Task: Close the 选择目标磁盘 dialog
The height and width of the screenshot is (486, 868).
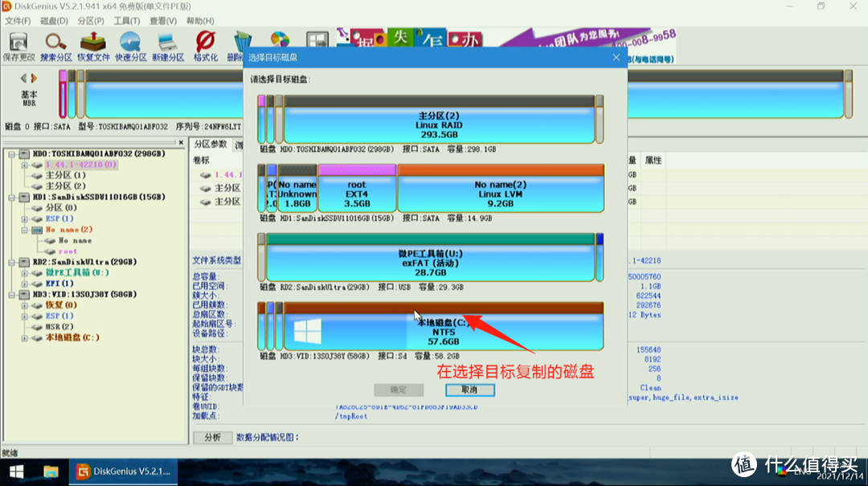Action: point(616,58)
